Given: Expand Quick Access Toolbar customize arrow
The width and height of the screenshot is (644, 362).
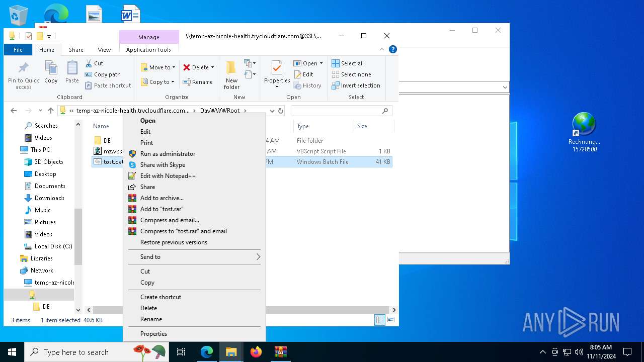Looking at the screenshot, I should pos(49,36).
